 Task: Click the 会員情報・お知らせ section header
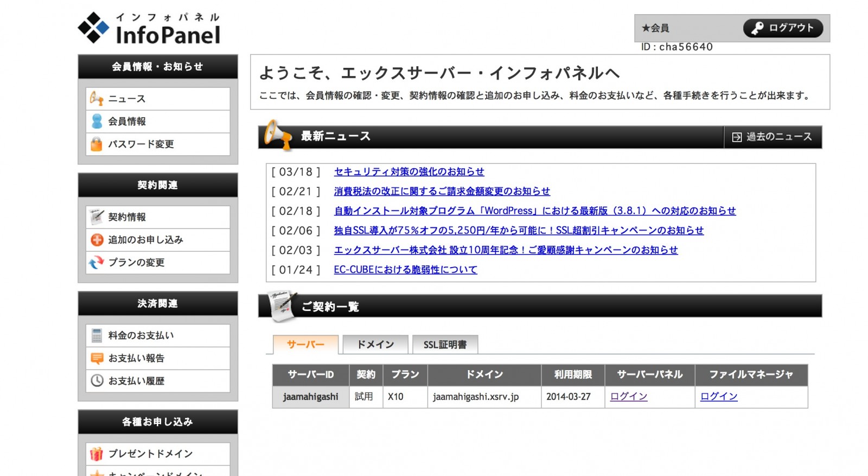click(x=158, y=66)
